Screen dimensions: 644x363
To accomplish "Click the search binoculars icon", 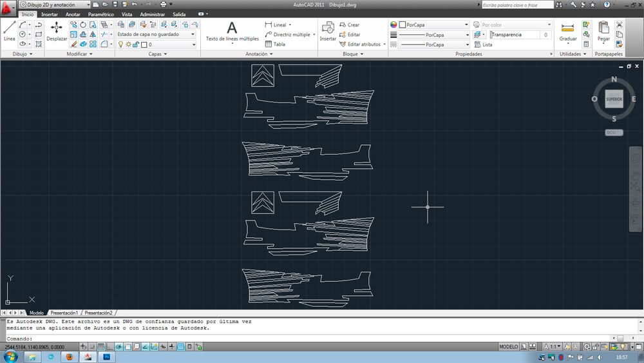I will tap(559, 5).
